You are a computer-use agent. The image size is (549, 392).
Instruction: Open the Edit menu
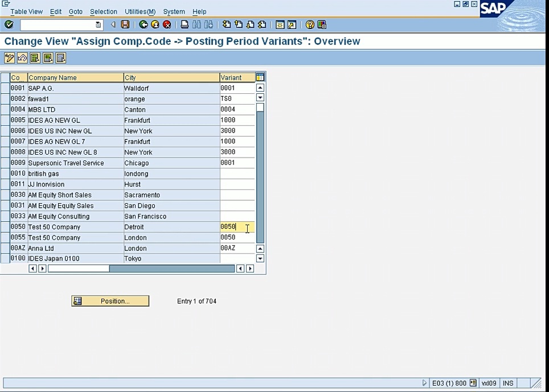56,11
